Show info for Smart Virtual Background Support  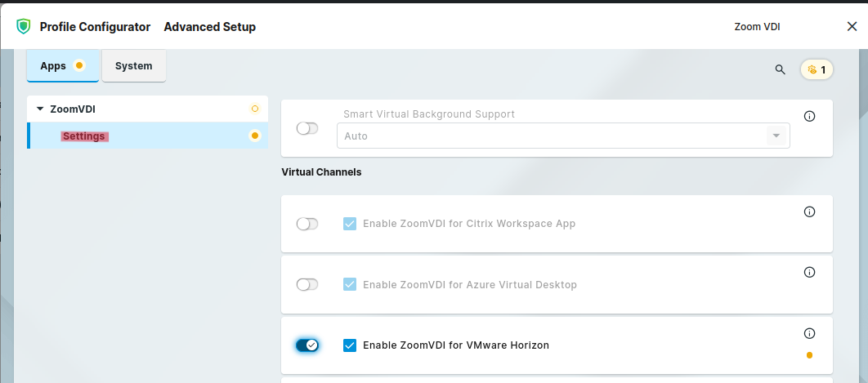[809, 117]
